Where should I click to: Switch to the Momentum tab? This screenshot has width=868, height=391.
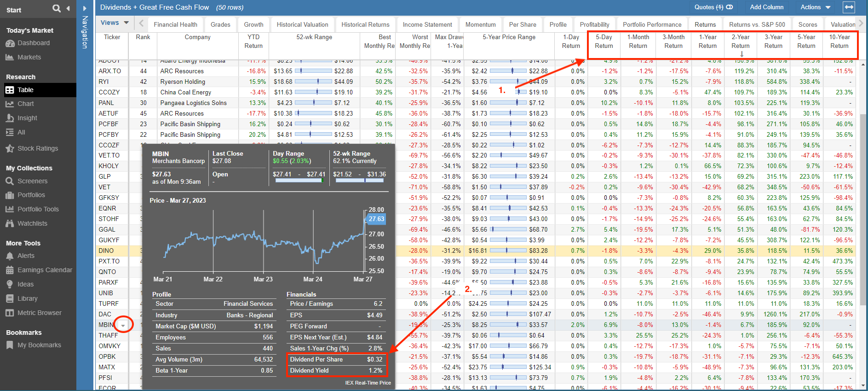480,24
